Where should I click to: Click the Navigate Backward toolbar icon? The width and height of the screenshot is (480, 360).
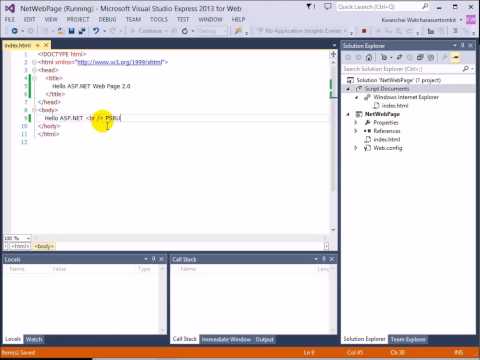pyautogui.click(x=15, y=31)
